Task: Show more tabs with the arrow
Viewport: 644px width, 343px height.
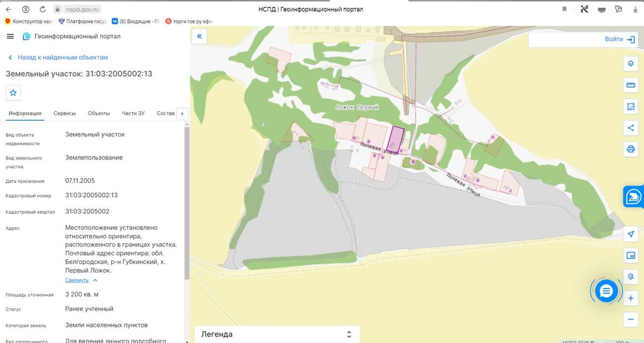Action: (182, 114)
